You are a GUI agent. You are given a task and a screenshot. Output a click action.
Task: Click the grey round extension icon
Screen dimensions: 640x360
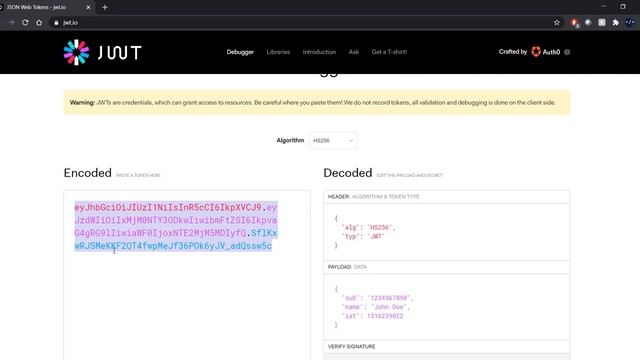588,22
